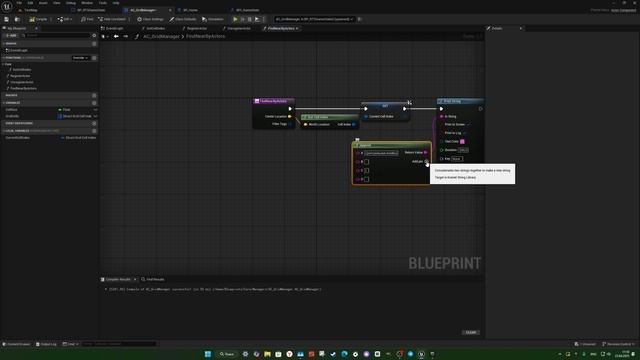Switch to the UnregisterActor graph tab

click(x=237, y=29)
